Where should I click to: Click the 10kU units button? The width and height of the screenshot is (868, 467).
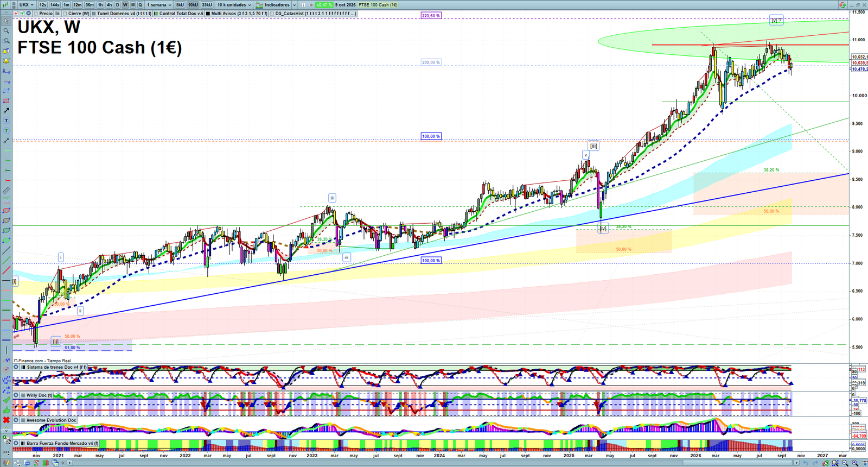click(193, 5)
